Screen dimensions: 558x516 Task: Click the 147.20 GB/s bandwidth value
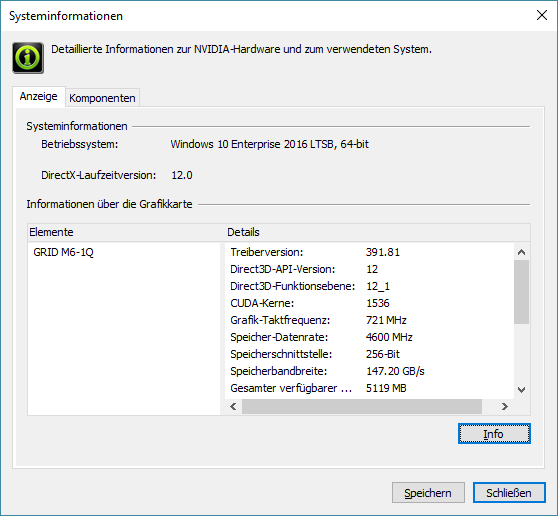pos(395,372)
